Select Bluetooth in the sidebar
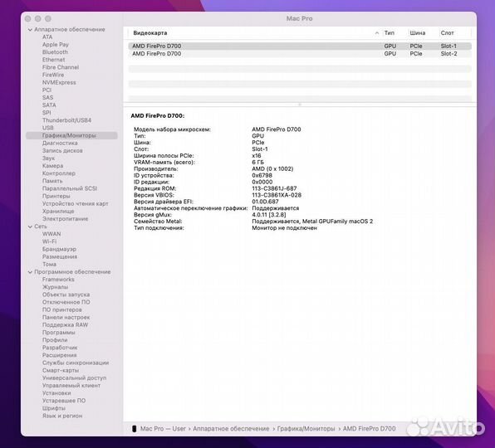The width and height of the screenshot is (495, 448). tap(55, 52)
